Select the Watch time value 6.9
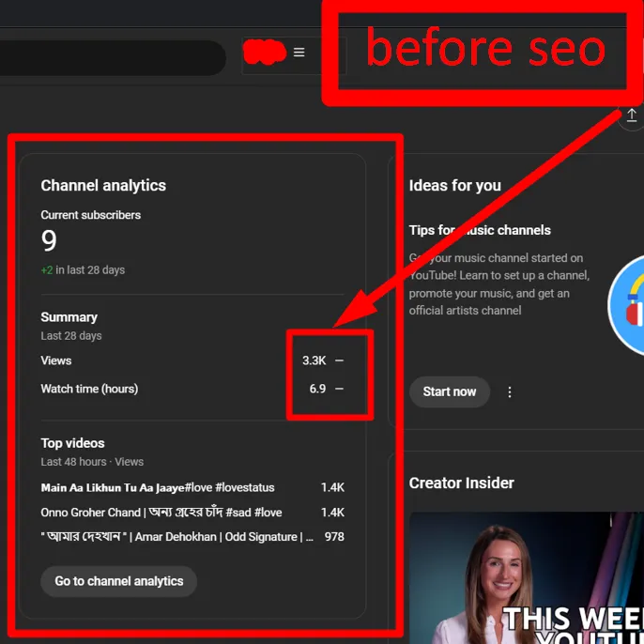 click(x=317, y=389)
